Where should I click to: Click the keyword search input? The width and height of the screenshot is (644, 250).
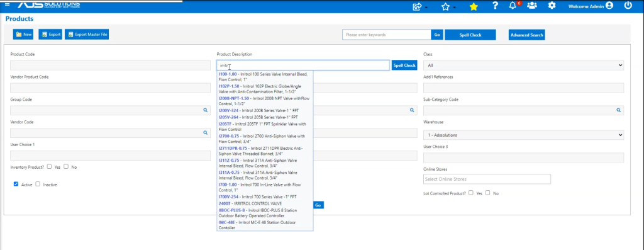387,35
